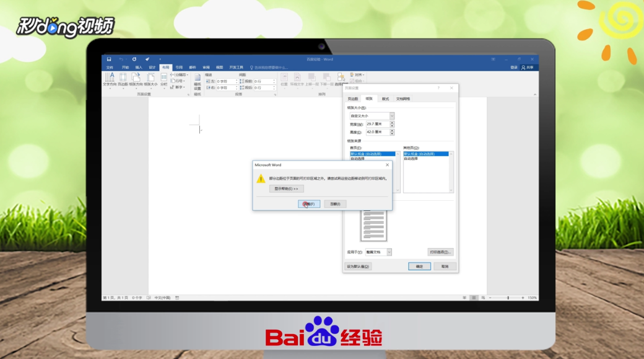Image resolution: width=644 pixels, height=359 pixels.
Task: Click the zoom slider in status bar
Action: [x=507, y=298]
